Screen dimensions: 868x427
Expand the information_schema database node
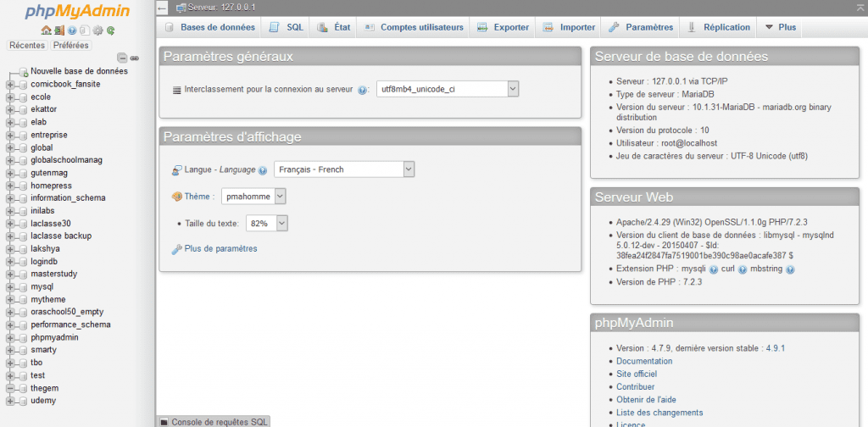[x=10, y=198]
